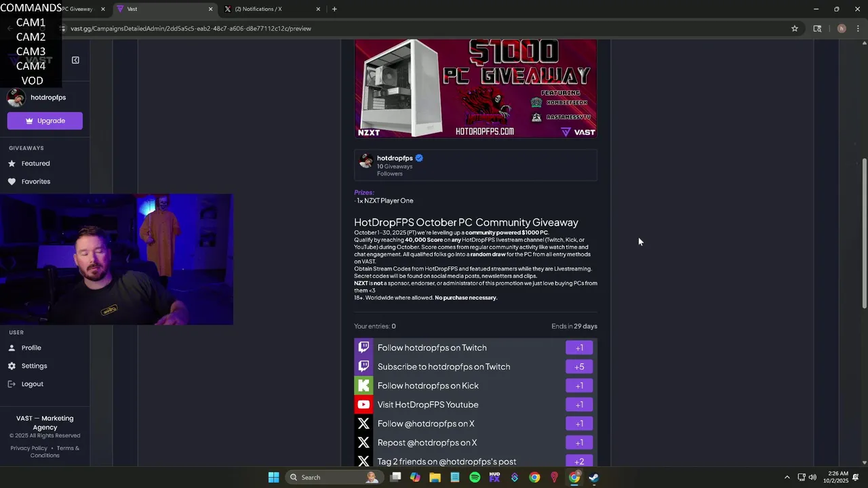The width and height of the screenshot is (868, 488).
Task: Open File Explorer from the taskbar
Action: coord(435,477)
